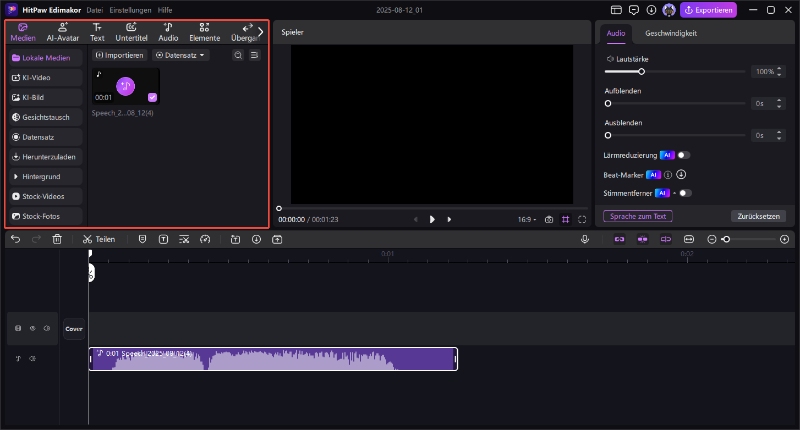This screenshot has width=800, height=430.
Task: Open the 16:9 aspect ratio dropdown
Action: [526, 219]
